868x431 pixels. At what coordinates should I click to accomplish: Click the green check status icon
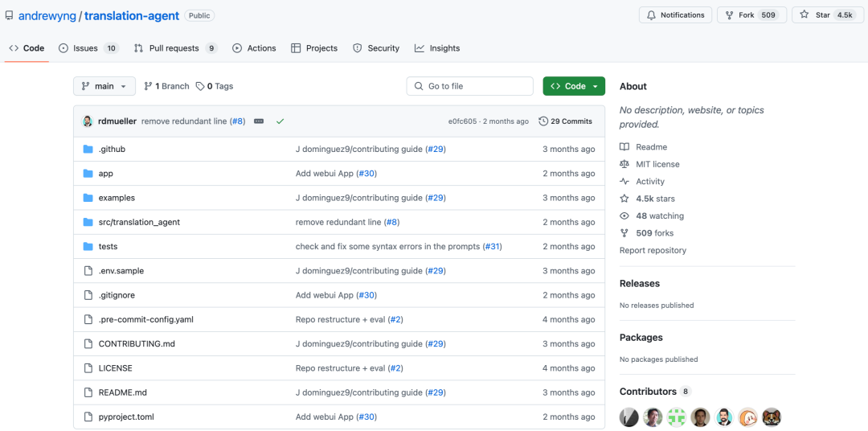point(280,121)
